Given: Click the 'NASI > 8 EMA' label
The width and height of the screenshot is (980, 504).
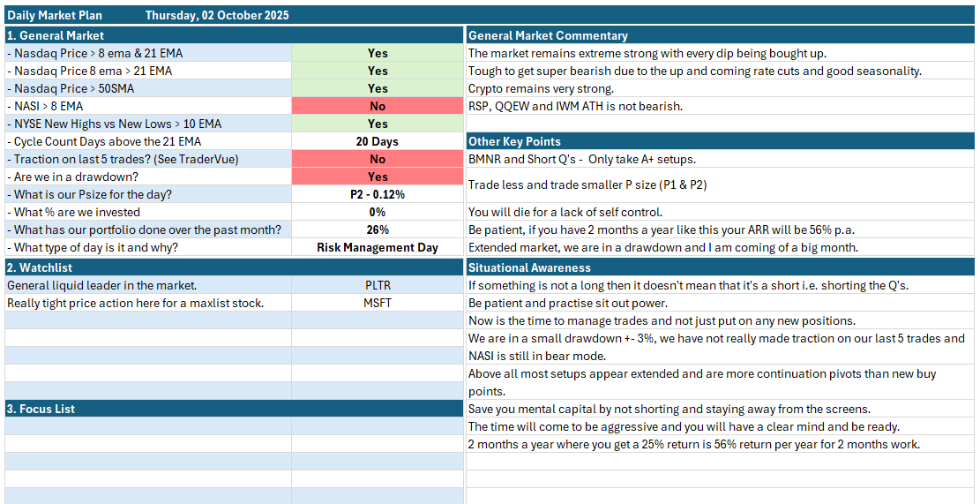Looking at the screenshot, I should [148, 106].
